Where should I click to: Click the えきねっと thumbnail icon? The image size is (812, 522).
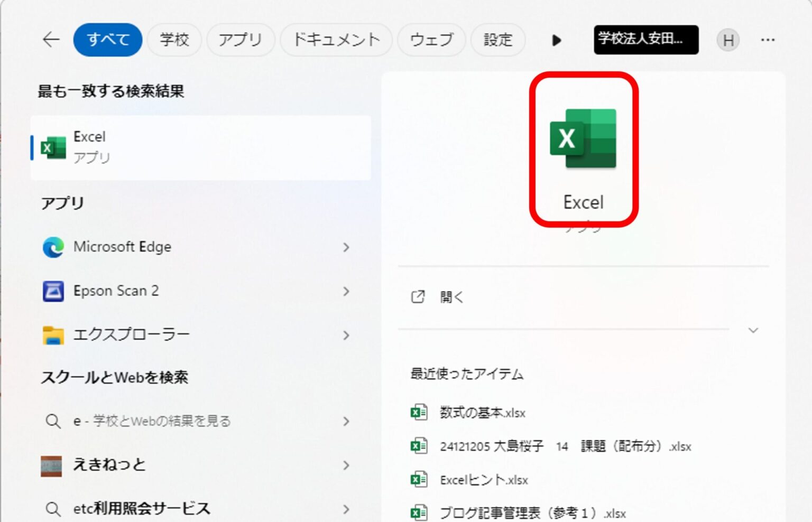52,465
